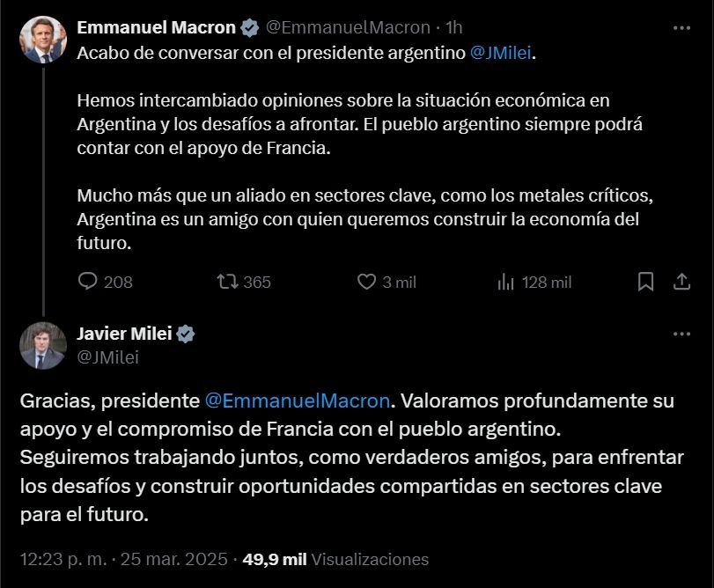The height and width of the screenshot is (588, 714).
Task: Click the @EmmanuelMacron handle in the header
Action: 348,28
